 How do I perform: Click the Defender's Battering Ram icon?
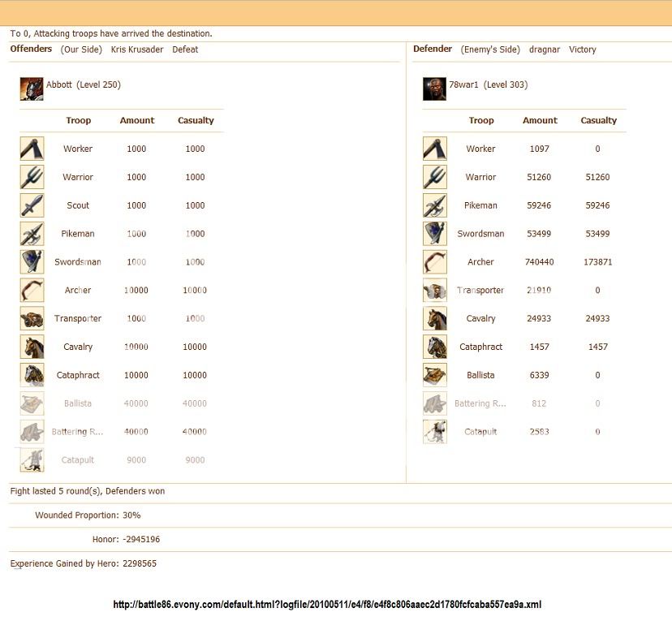pos(434,403)
